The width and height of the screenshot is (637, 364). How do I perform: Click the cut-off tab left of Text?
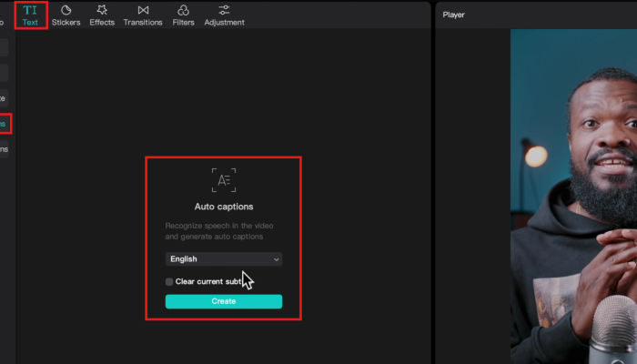(3, 22)
